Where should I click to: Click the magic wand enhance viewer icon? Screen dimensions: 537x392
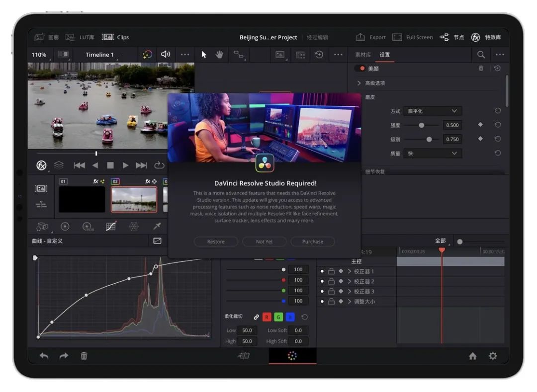[147, 54]
